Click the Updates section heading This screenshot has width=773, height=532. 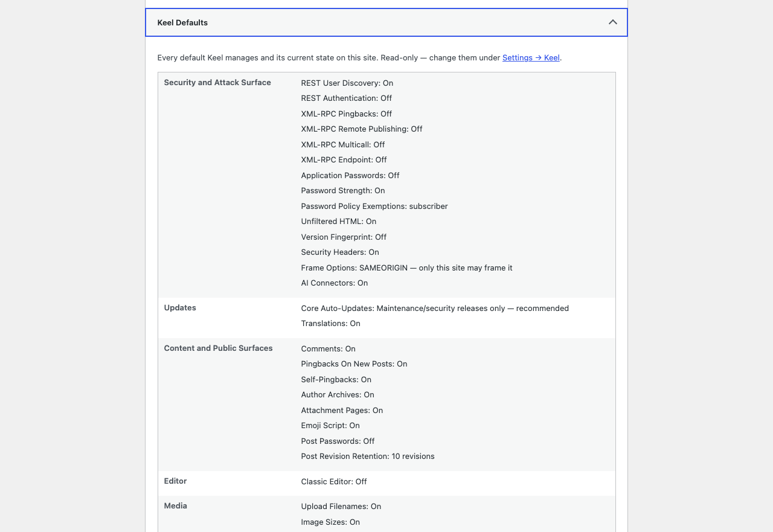point(180,308)
